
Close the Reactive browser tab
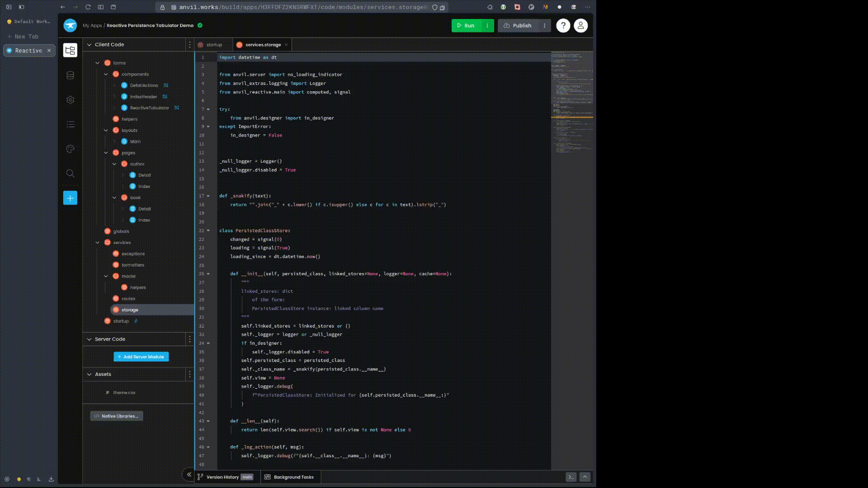[x=49, y=51]
